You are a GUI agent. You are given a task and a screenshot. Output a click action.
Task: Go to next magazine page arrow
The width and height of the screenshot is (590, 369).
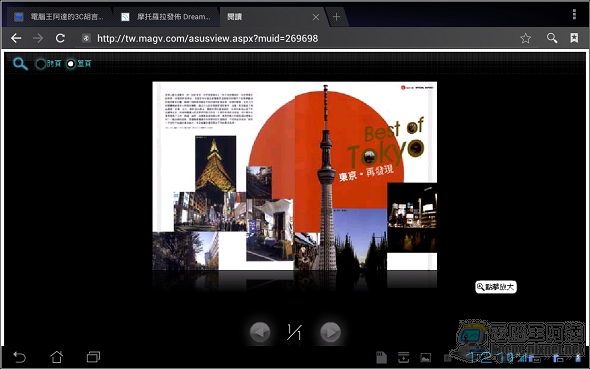[x=330, y=332]
